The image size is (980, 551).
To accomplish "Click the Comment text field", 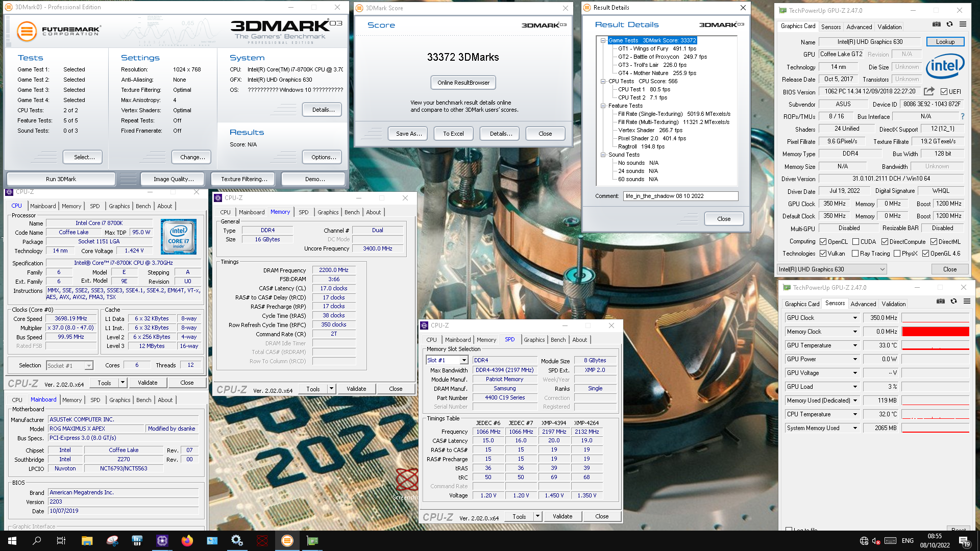I will click(680, 196).
